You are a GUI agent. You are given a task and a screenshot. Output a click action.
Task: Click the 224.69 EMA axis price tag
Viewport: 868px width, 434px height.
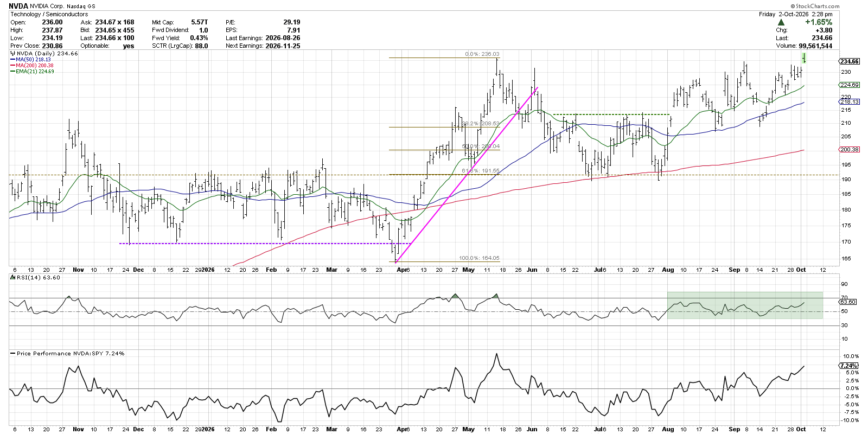[x=850, y=85]
